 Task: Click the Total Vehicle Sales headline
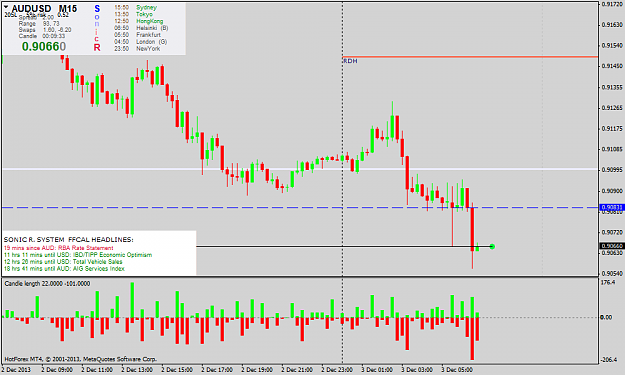(x=63, y=262)
